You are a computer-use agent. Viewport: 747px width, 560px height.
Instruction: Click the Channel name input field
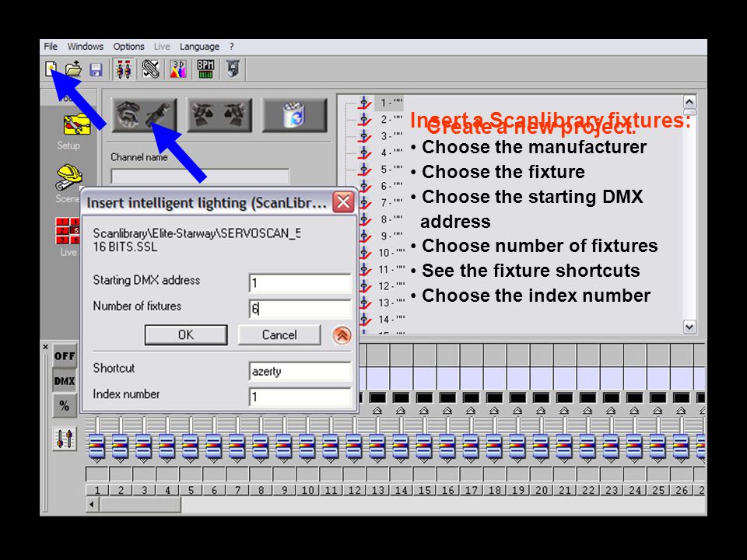(200, 177)
